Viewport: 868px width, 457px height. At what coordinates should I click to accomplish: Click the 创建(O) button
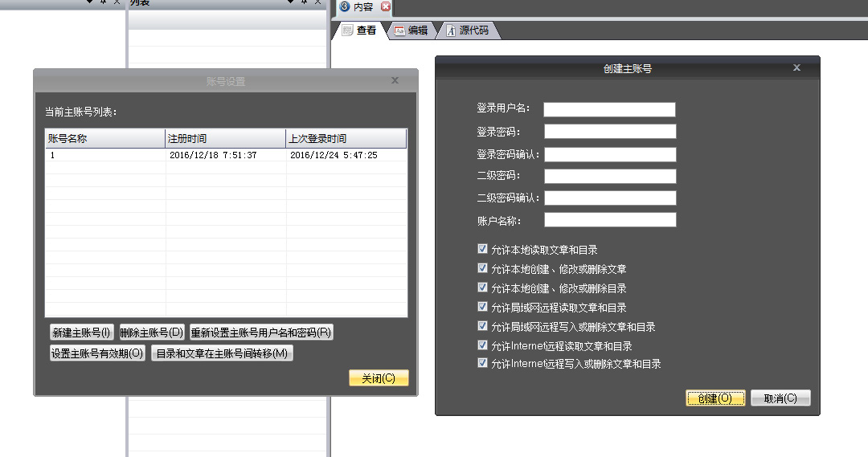point(715,398)
